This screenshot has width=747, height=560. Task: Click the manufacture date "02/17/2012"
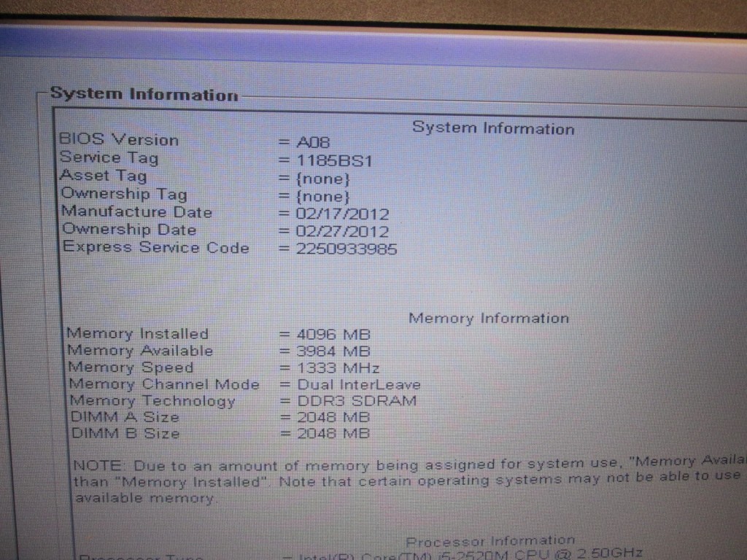click(x=343, y=214)
